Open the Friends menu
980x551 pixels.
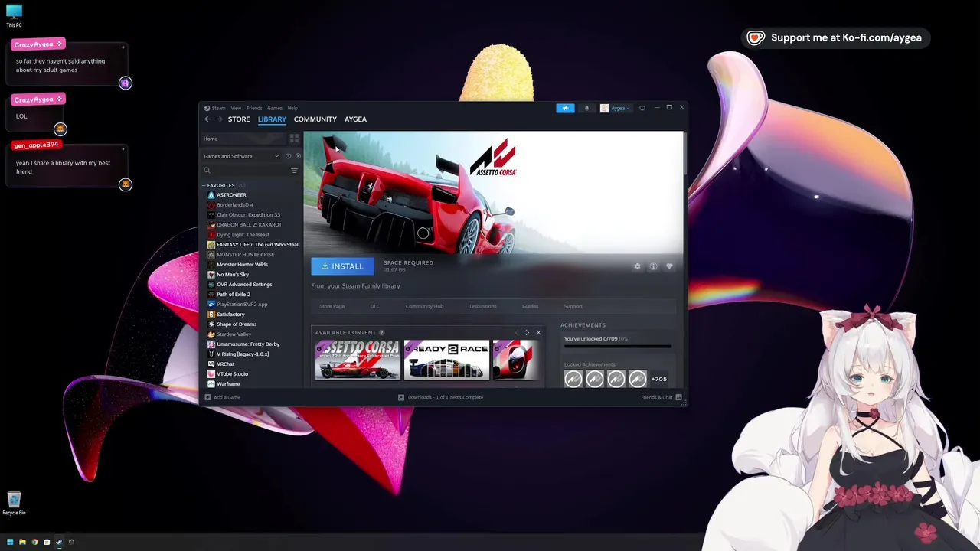pyautogui.click(x=254, y=108)
